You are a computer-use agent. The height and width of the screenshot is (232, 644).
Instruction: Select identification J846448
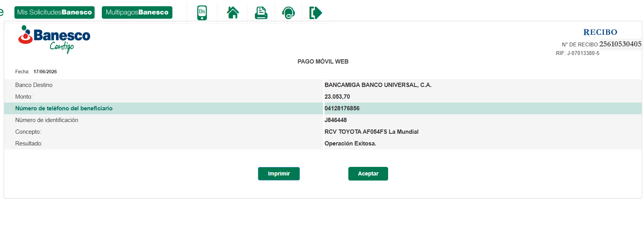click(336, 120)
